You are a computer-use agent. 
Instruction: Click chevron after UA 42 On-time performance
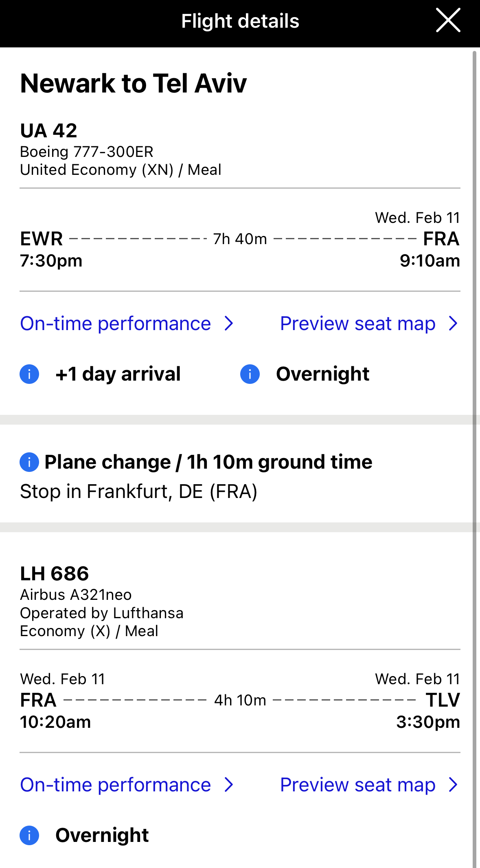point(229,324)
